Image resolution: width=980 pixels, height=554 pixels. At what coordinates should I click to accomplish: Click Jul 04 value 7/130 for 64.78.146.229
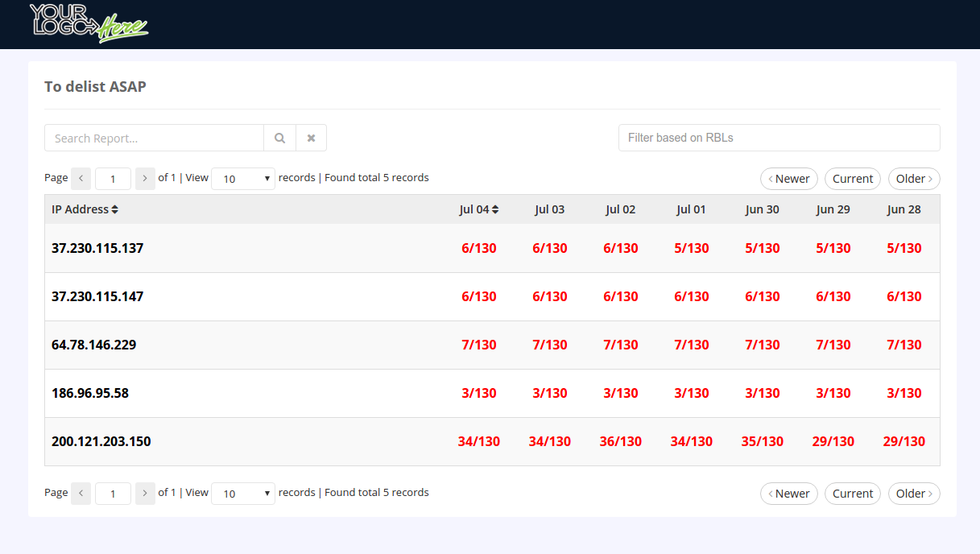click(479, 345)
